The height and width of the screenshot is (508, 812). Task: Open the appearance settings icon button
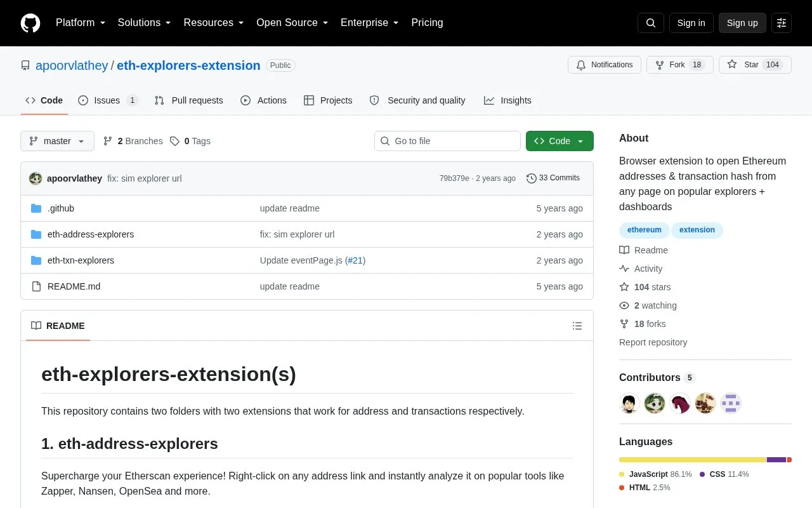782,23
